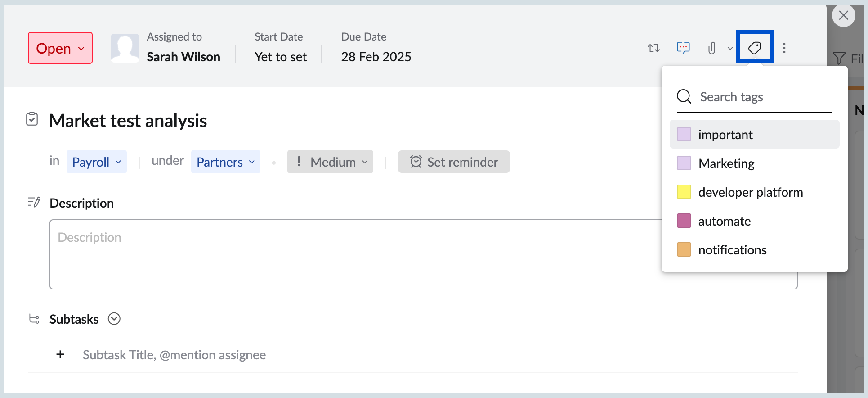Open the comments speech bubble icon
Image resolution: width=868 pixels, height=398 pixels.
(x=683, y=47)
